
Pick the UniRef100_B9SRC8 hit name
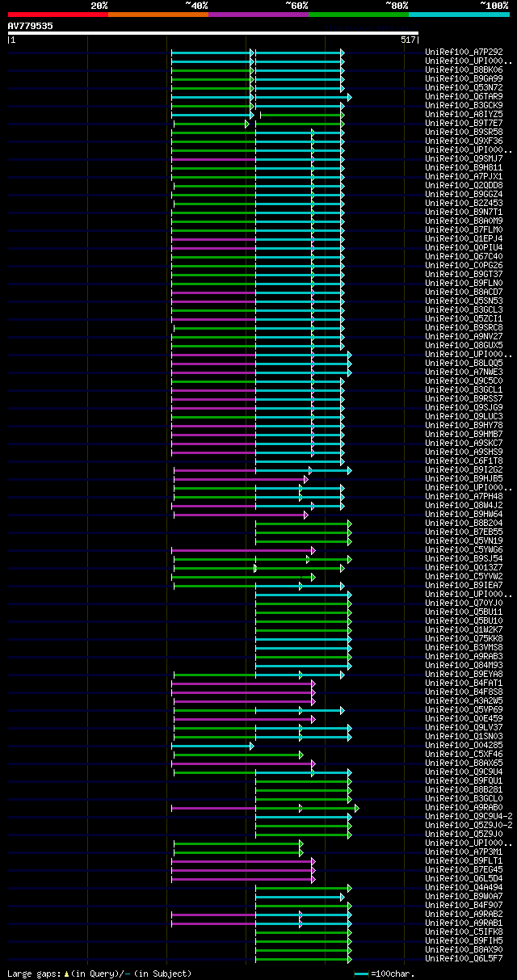coord(465,327)
